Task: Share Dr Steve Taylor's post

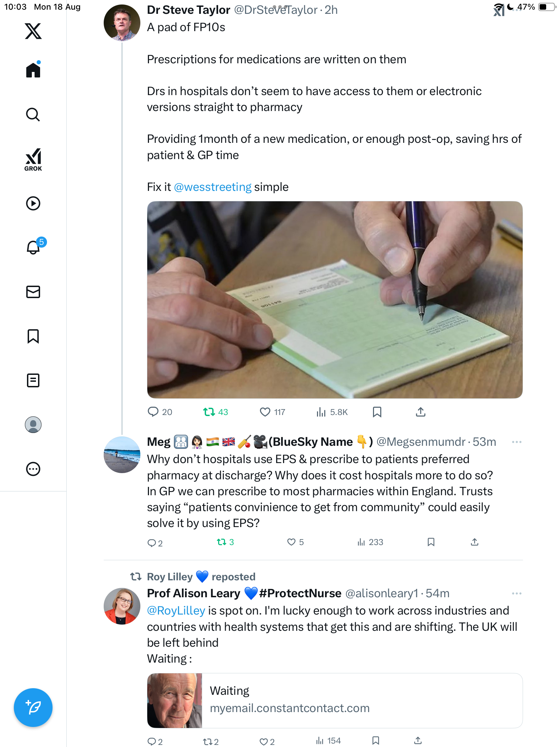Action: pos(420,412)
